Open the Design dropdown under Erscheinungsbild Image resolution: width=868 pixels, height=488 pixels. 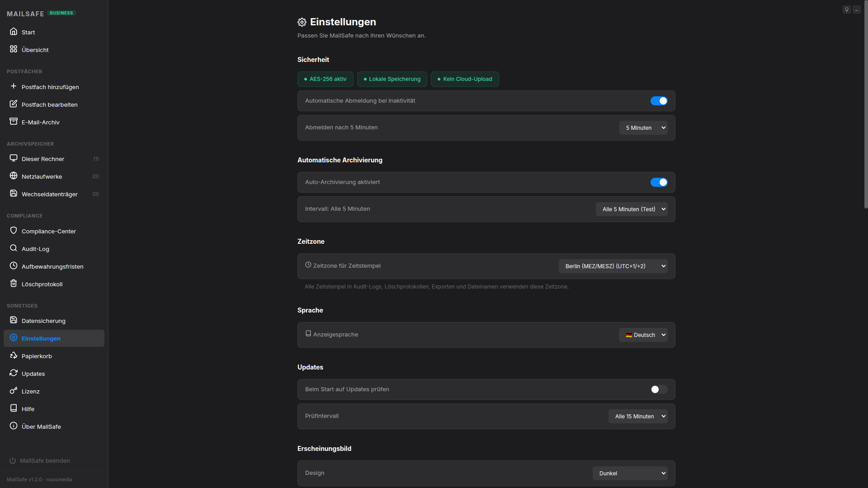(x=630, y=473)
